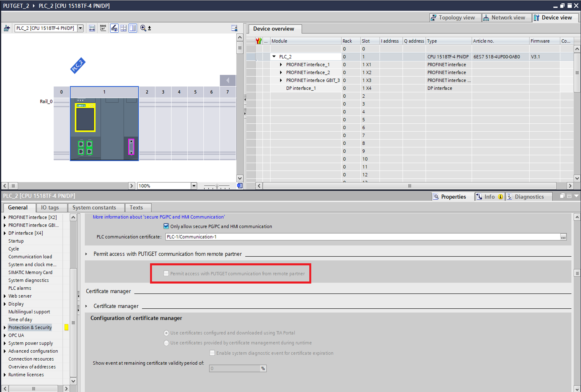Click the float properties window icon
Image resolution: width=581 pixels, height=392 pixels.
[x=562, y=196]
